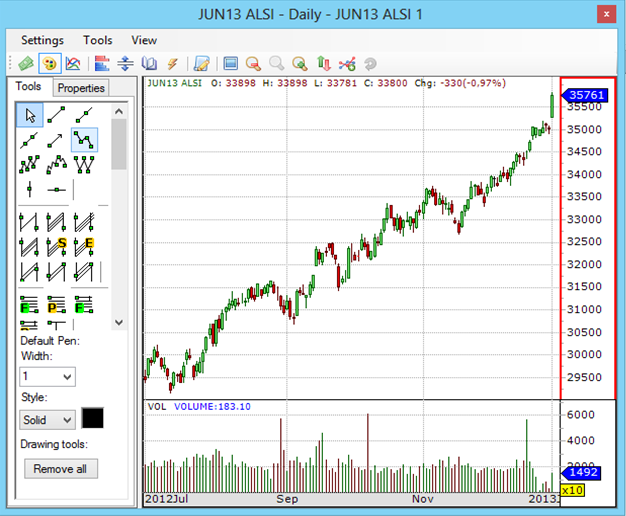Screen dimensions: 626x516
Task: Select the arrow pointer tool
Action: pyautogui.click(x=29, y=114)
